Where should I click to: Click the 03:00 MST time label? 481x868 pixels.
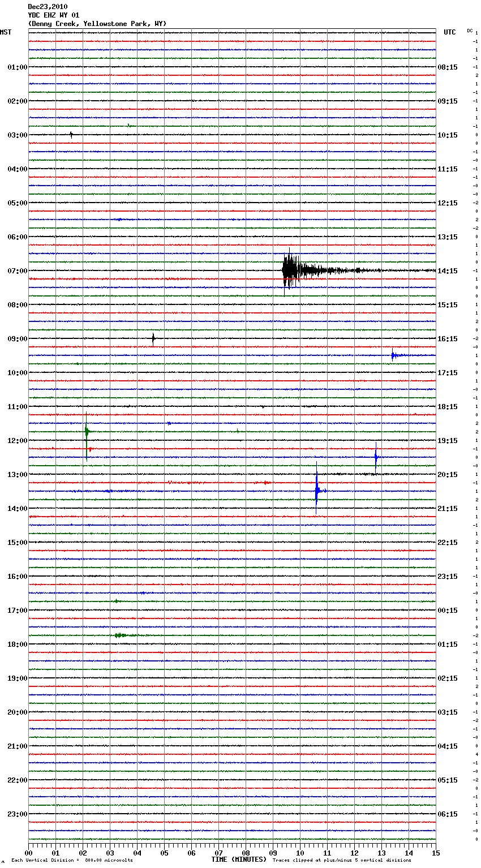(x=18, y=135)
